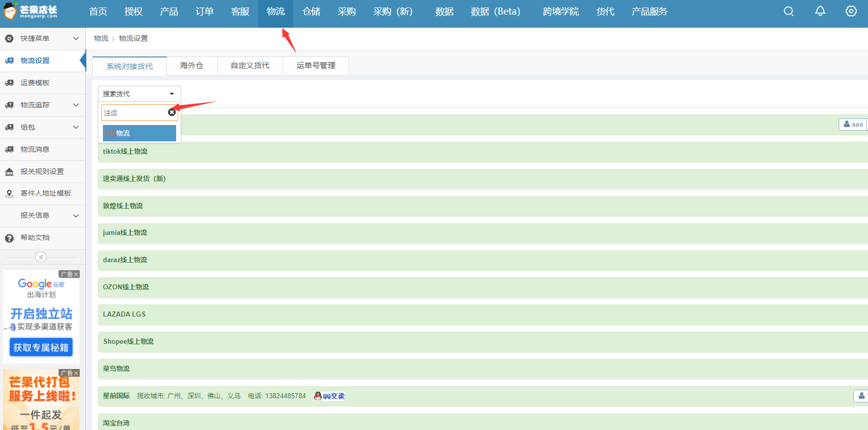The width and height of the screenshot is (868, 430).
Task: Click the bank icon beside 报关规则设置
Action: (9, 172)
